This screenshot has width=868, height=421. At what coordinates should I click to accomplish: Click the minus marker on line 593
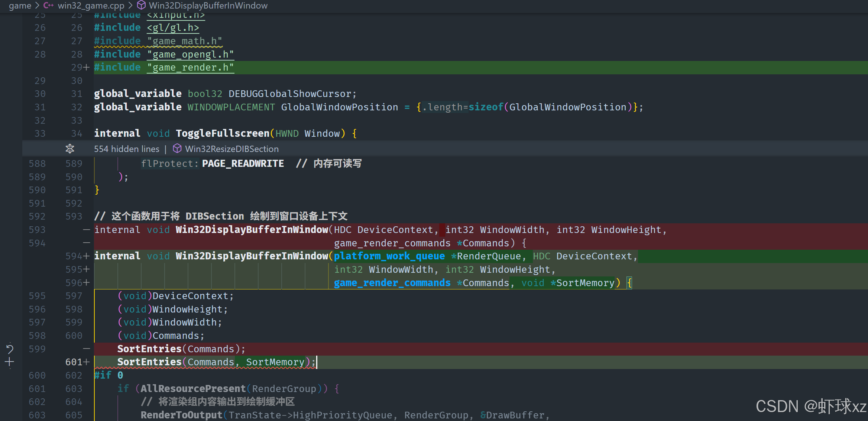click(x=87, y=230)
